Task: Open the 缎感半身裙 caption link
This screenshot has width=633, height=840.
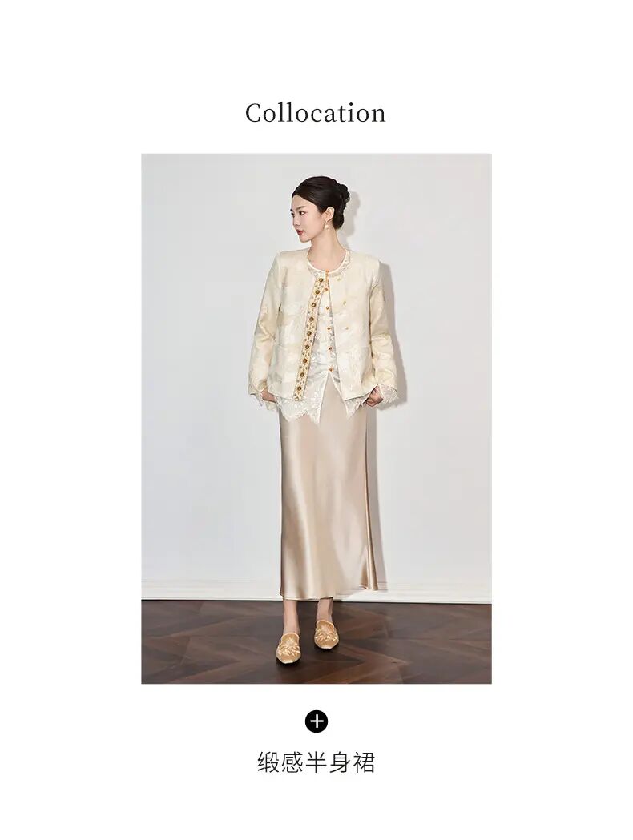Action: point(316,762)
